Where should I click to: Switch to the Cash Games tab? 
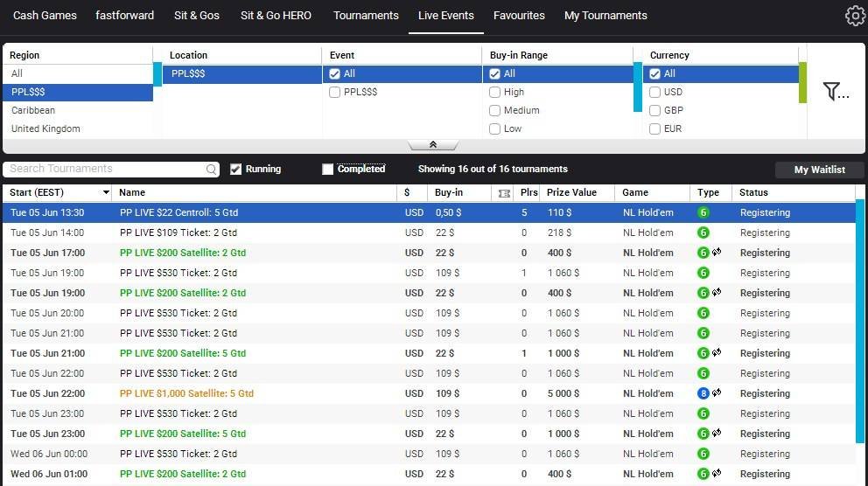45,16
